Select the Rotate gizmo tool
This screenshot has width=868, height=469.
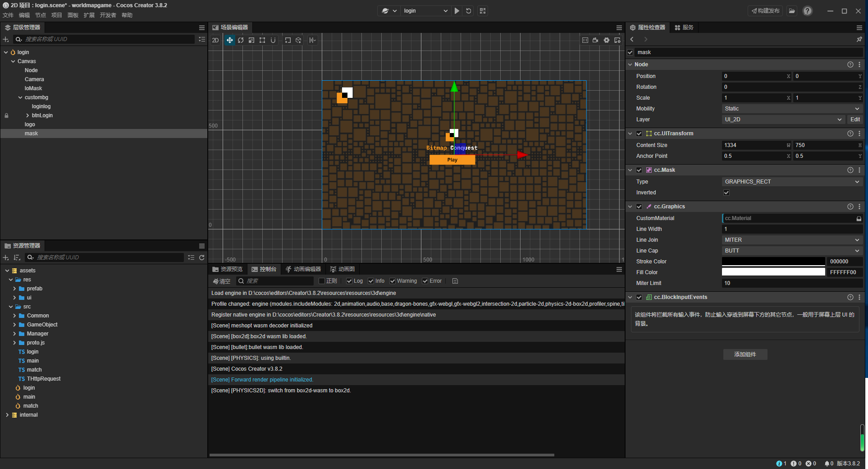(x=241, y=40)
